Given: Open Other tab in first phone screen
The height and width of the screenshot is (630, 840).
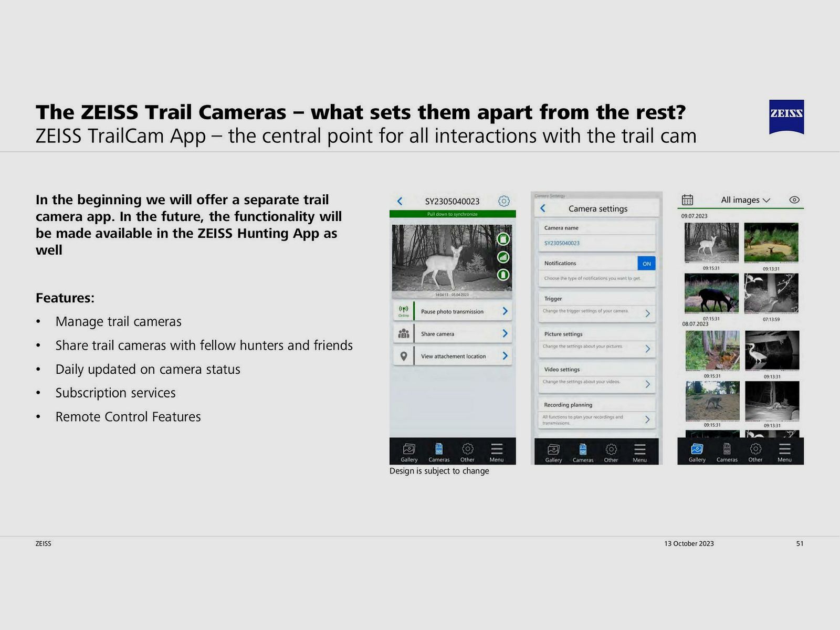Looking at the screenshot, I should click(x=467, y=453).
